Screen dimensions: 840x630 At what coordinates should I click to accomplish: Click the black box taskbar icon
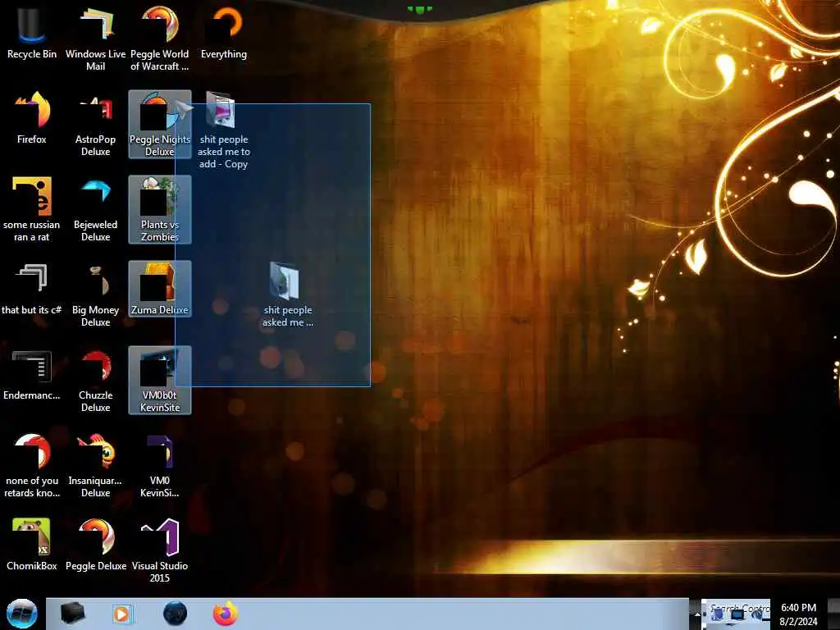[72, 614]
